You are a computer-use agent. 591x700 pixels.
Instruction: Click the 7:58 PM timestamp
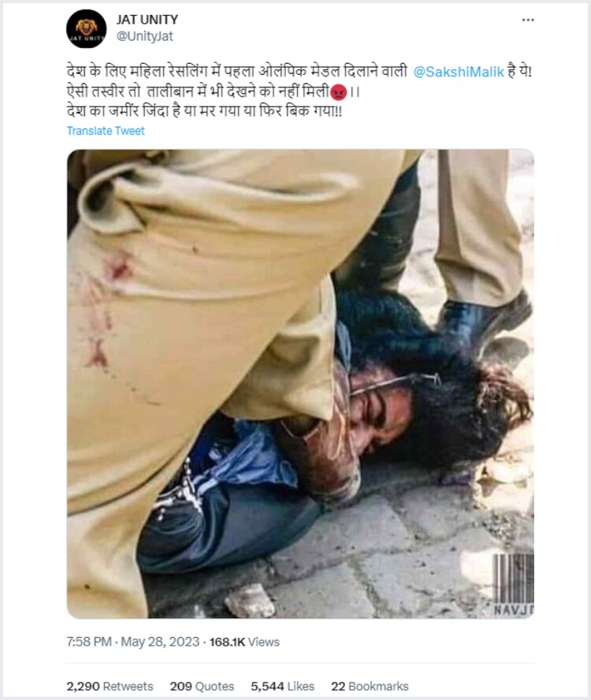(x=89, y=642)
